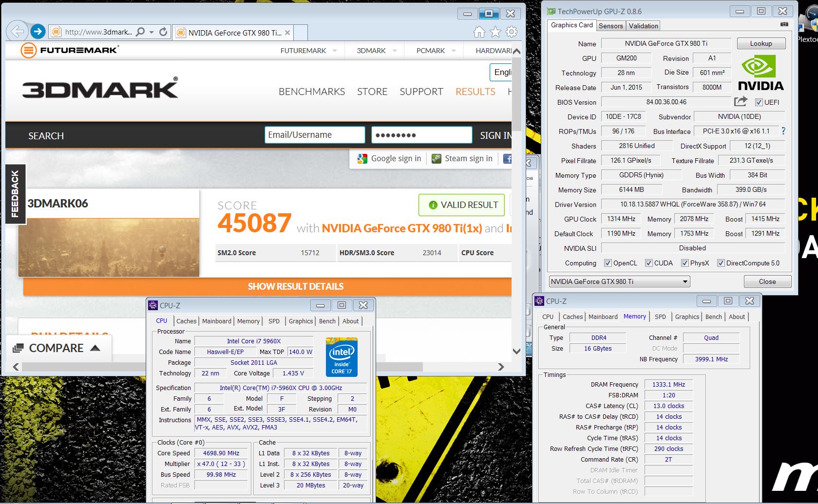Click the 3DMark06 result thumbnail
Image resolution: width=818 pixels, height=504 pixels.
109,247
